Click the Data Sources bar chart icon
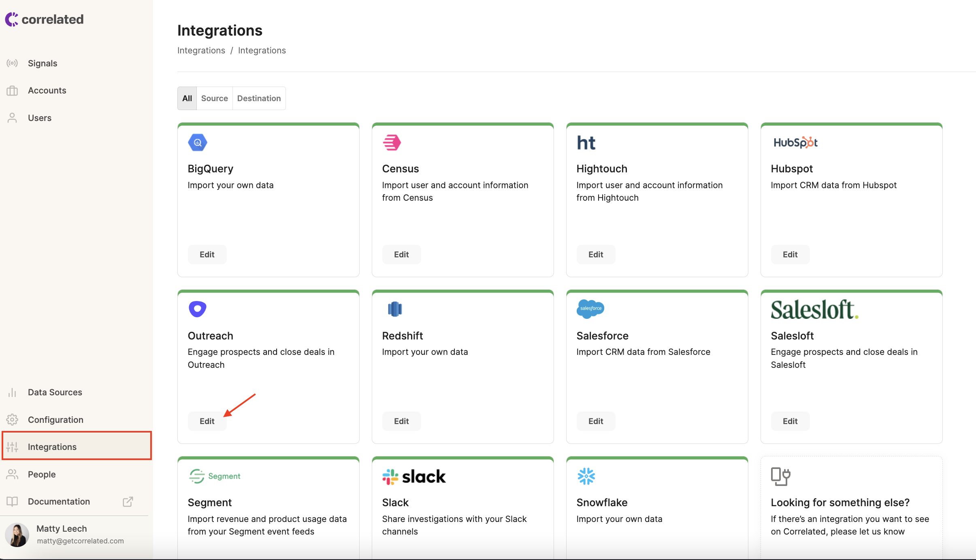The width and height of the screenshot is (976, 560). pos(12,392)
